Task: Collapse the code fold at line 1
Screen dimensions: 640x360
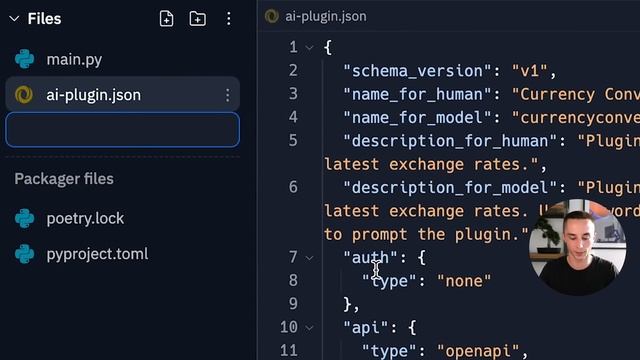Action: pyautogui.click(x=309, y=48)
